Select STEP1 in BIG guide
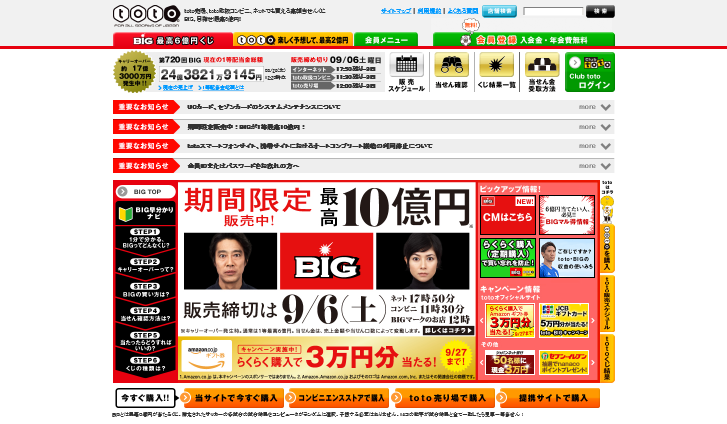 (146, 238)
